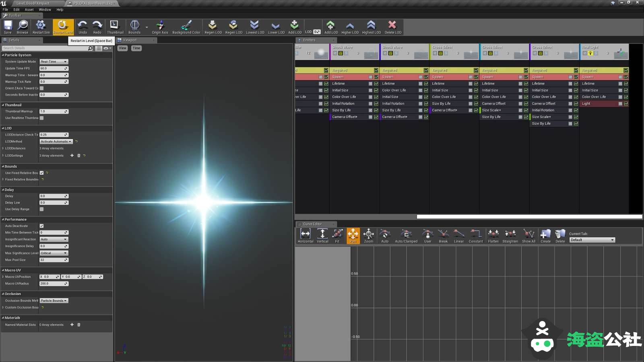Collapse the Particle System section
The width and height of the screenshot is (644, 362).
(3, 55)
